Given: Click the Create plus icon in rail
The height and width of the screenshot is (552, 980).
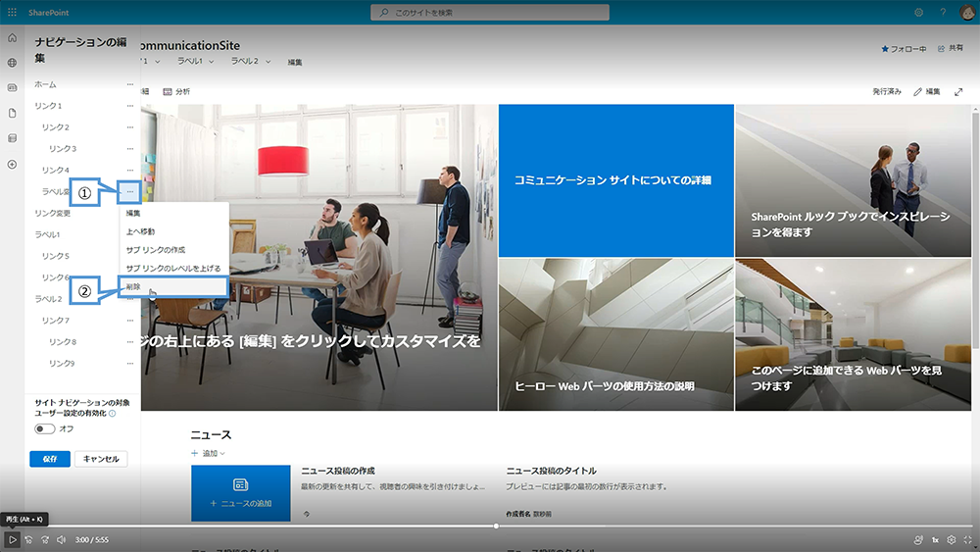Looking at the screenshot, I should click(12, 164).
